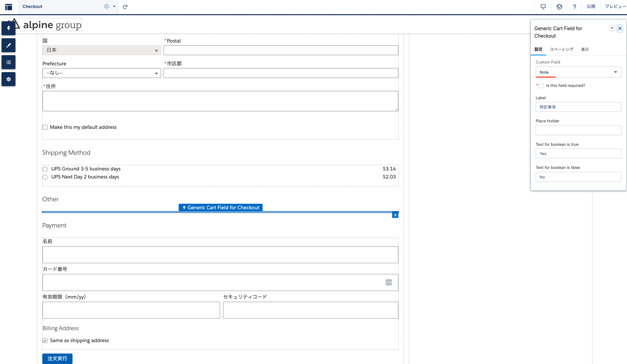
Task: Open the Settings gear in left sidebar
Action: point(8,79)
